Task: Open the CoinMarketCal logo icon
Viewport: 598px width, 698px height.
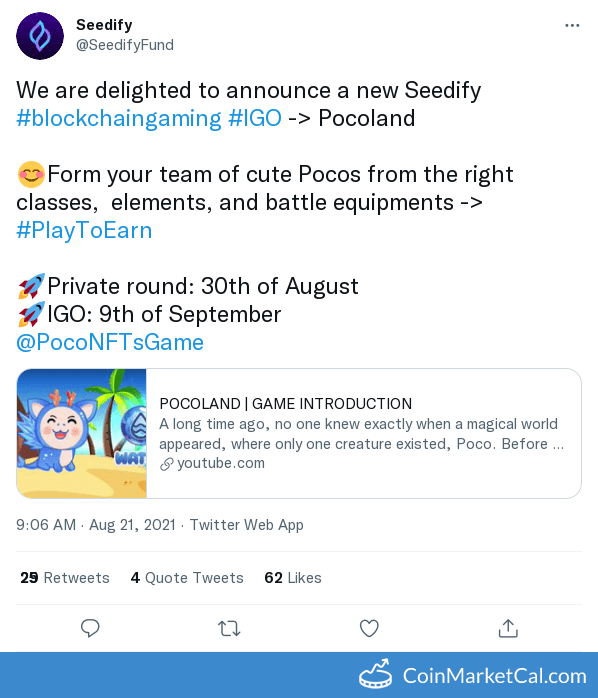Action: [376, 674]
